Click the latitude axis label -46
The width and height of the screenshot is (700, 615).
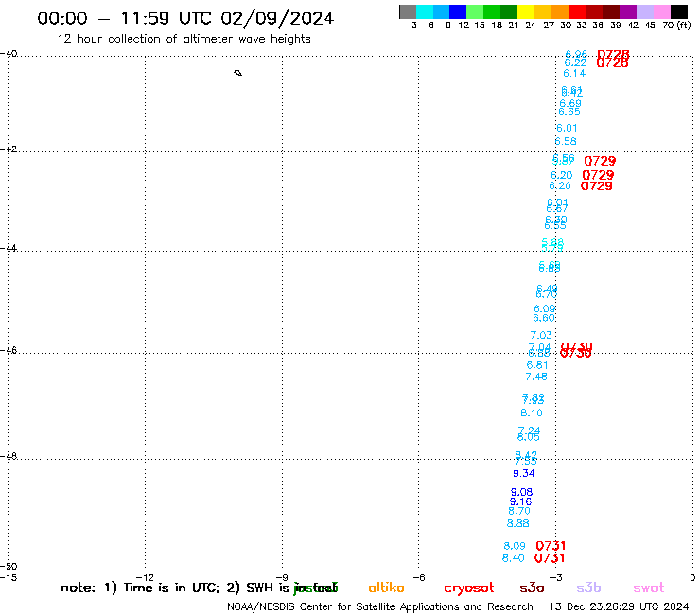coord(9,350)
